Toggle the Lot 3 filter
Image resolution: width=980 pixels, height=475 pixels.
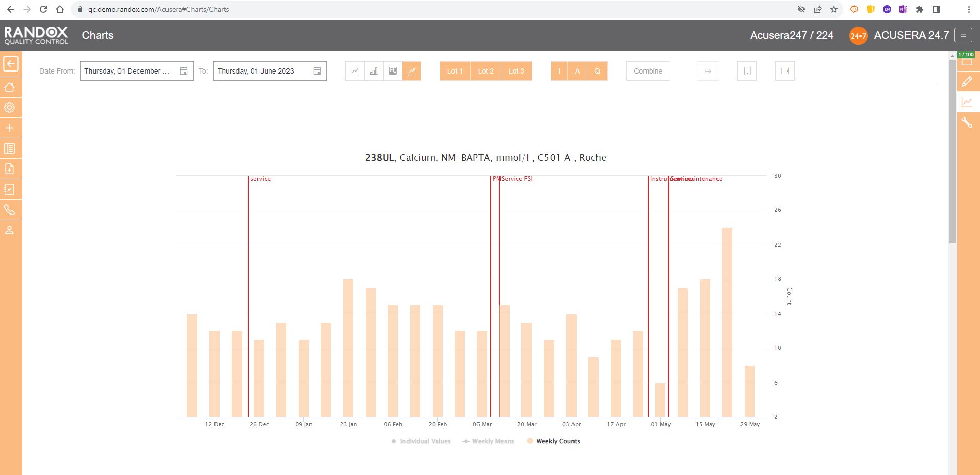(516, 71)
